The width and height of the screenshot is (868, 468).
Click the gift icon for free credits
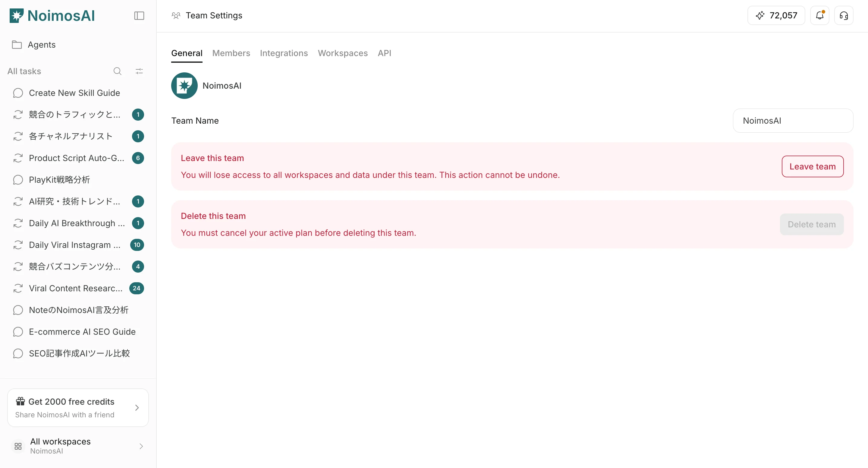pyautogui.click(x=20, y=401)
